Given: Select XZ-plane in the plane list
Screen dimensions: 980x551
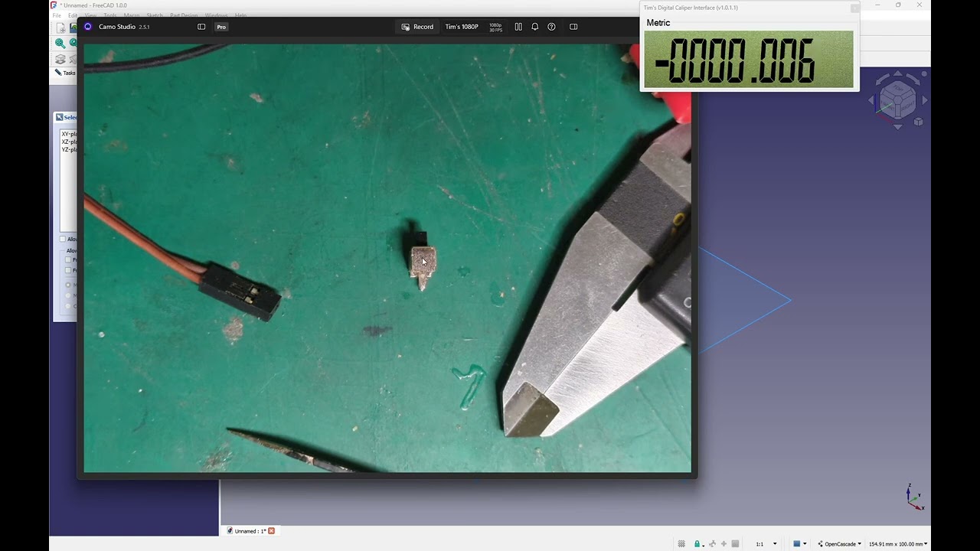Looking at the screenshot, I should pyautogui.click(x=69, y=142).
